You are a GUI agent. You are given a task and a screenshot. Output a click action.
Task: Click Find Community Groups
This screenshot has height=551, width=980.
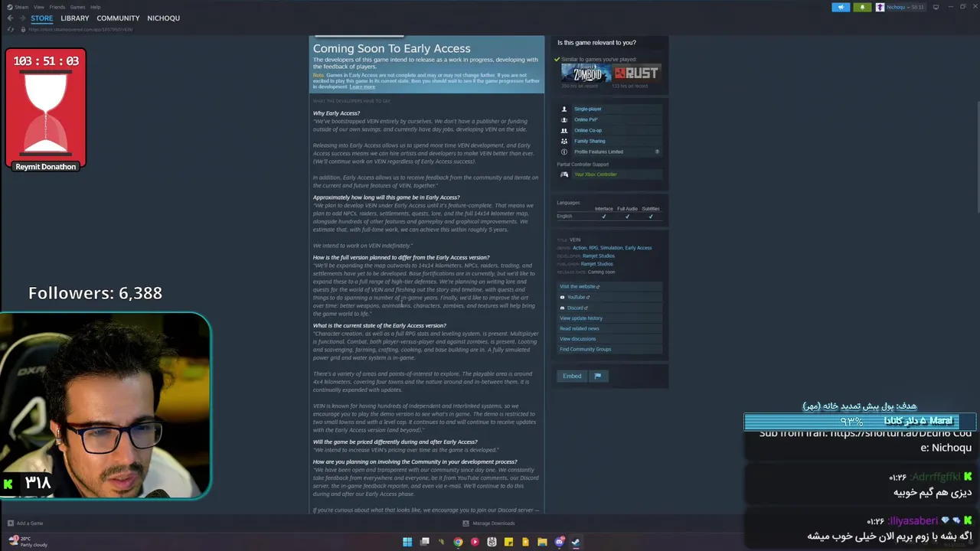pyautogui.click(x=610, y=349)
